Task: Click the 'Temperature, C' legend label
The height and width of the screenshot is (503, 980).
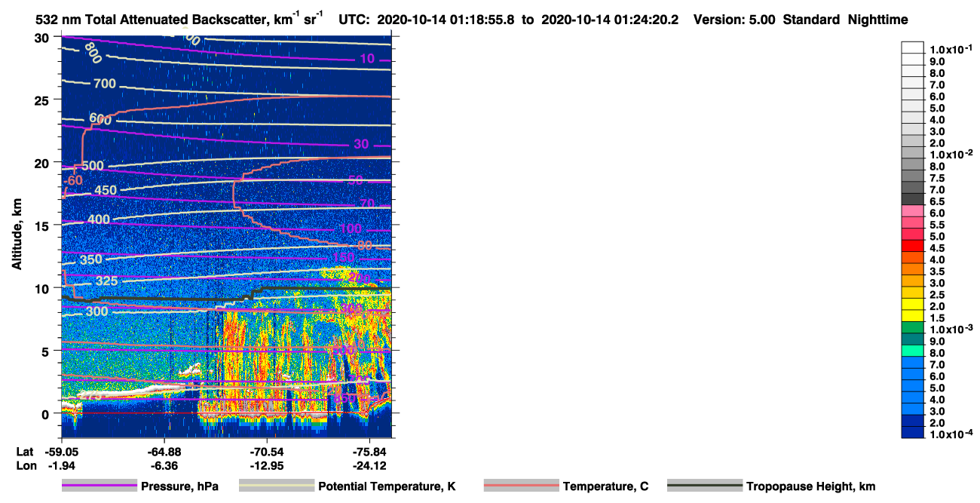Action: [x=605, y=486]
